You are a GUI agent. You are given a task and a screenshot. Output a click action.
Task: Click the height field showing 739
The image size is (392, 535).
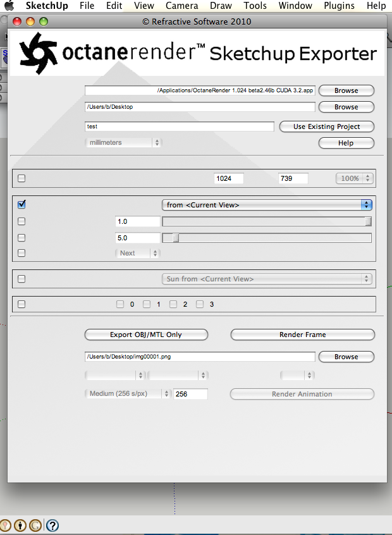point(293,178)
